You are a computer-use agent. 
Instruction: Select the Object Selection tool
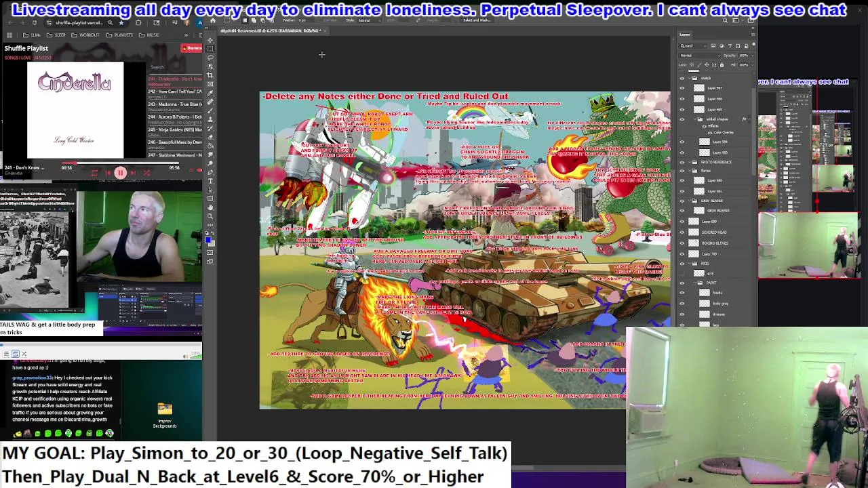pos(210,66)
